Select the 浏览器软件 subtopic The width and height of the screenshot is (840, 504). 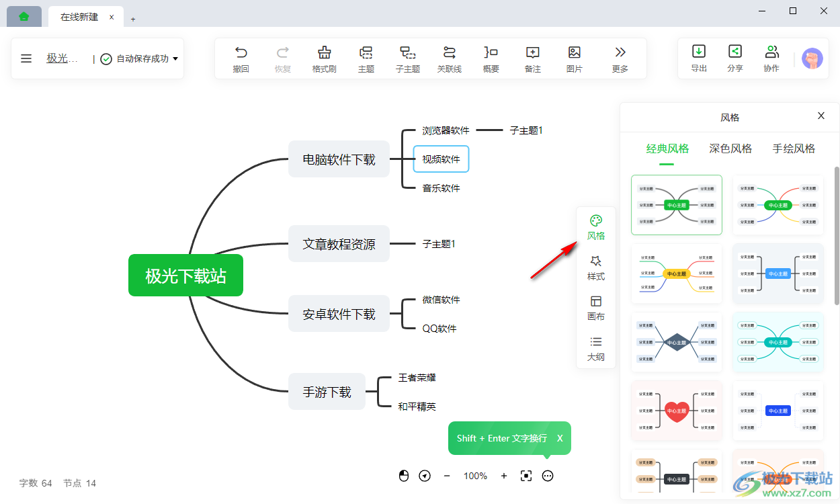coord(446,130)
